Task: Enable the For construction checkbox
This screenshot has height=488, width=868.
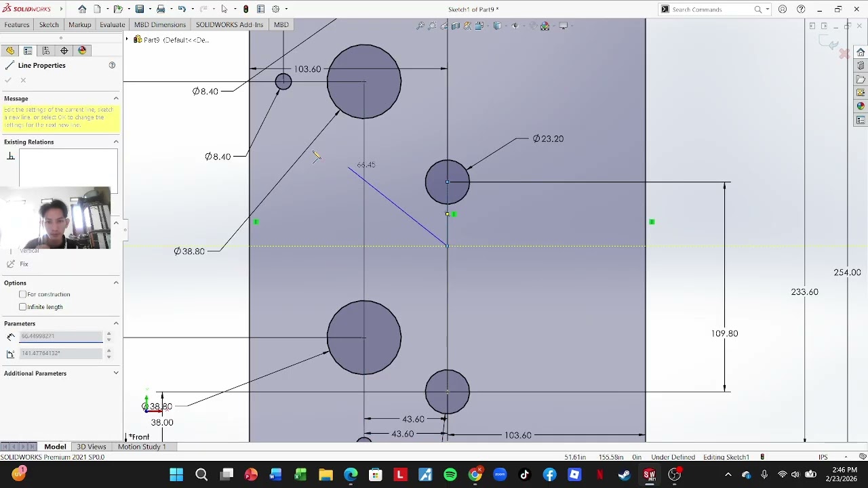Action: (23, 294)
